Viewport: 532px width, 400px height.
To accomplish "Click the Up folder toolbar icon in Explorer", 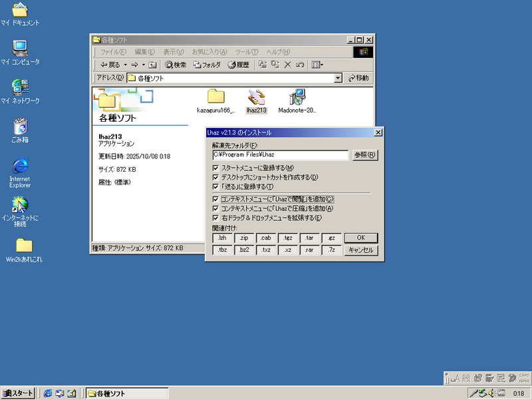I will 153,65.
